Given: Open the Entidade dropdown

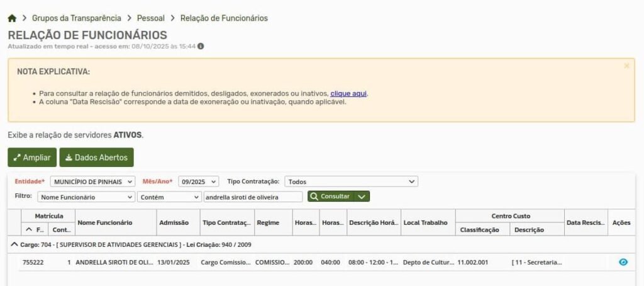Looking at the screenshot, I should (x=92, y=181).
